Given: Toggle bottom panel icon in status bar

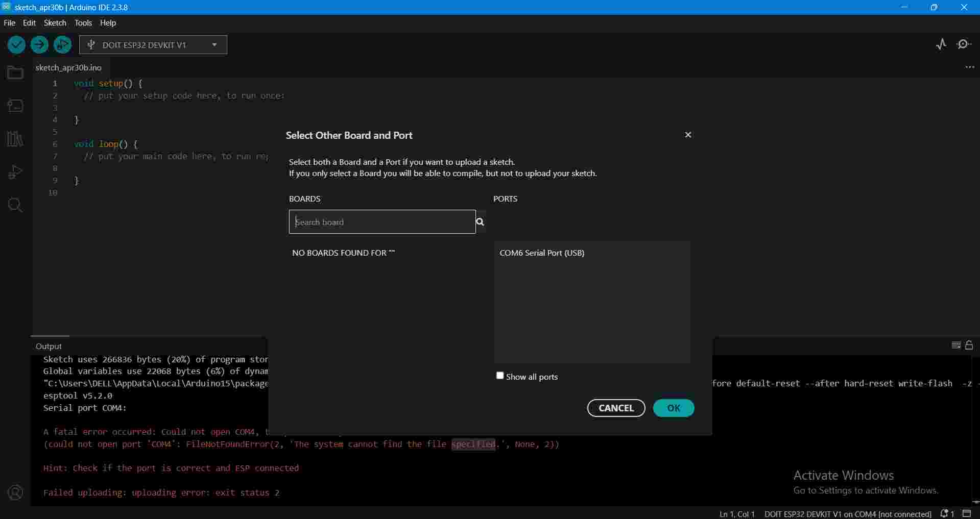Looking at the screenshot, I should [x=967, y=513].
